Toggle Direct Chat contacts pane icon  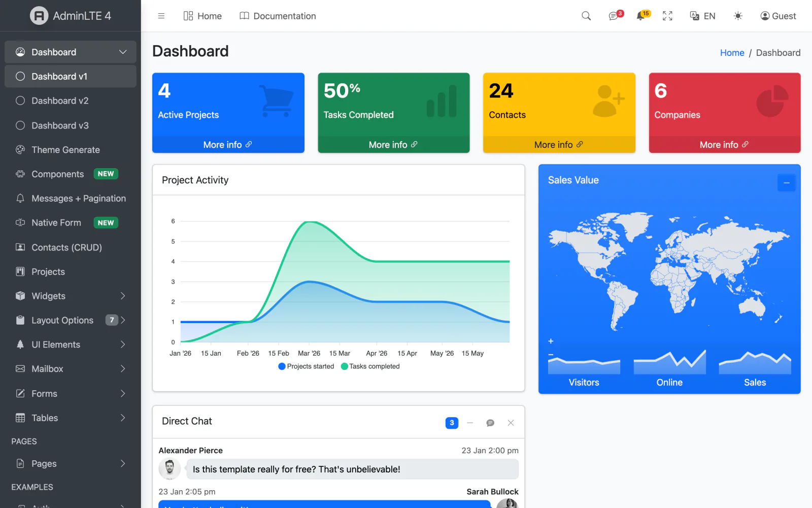[490, 423]
